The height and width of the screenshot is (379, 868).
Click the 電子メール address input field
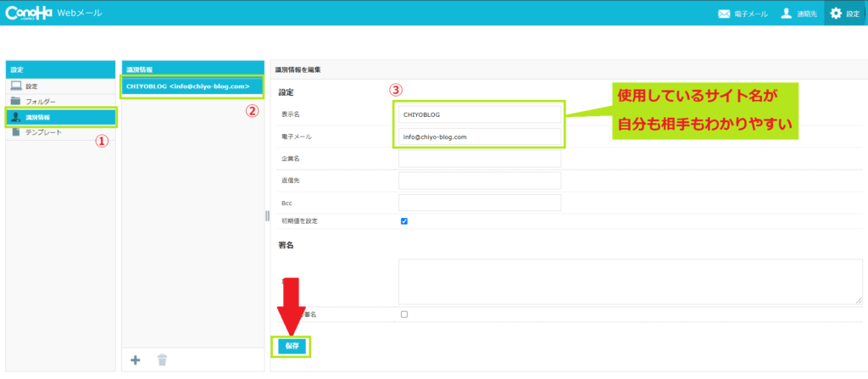point(479,137)
